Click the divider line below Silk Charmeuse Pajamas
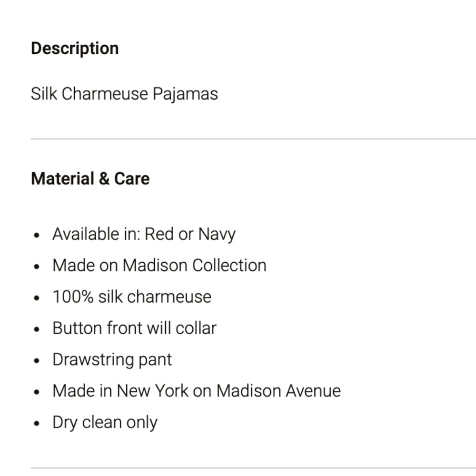Viewport: 476px width, 476px height. pos(253,139)
